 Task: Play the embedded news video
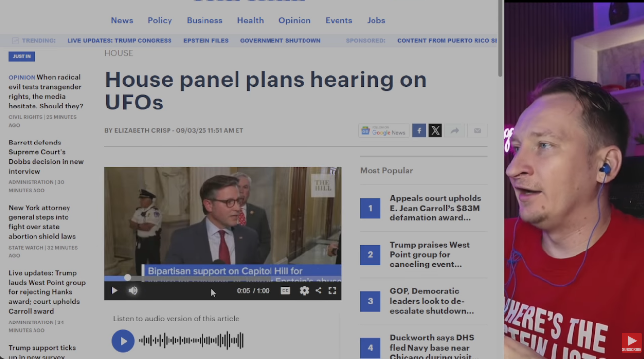[114, 291]
